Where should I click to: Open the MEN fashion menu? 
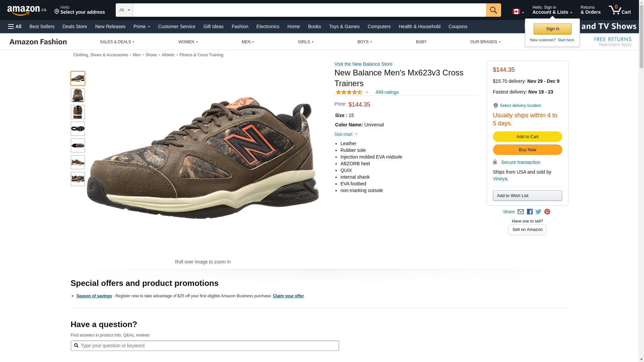[248, 42]
